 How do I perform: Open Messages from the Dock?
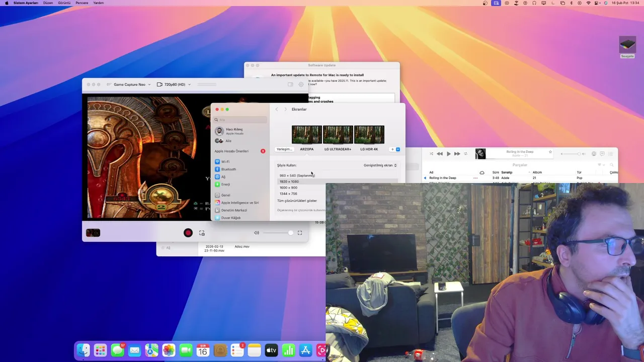tap(117, 350)
